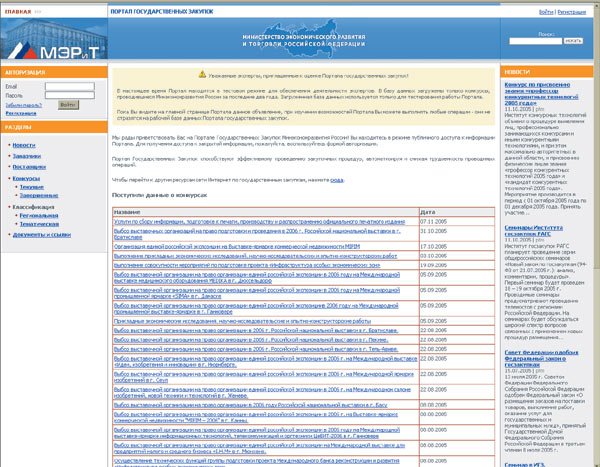Open Документы и ссылки in the sidebar
Viewport: 600px width, 467px height.
pyautogui.click(x=42, y=235)
